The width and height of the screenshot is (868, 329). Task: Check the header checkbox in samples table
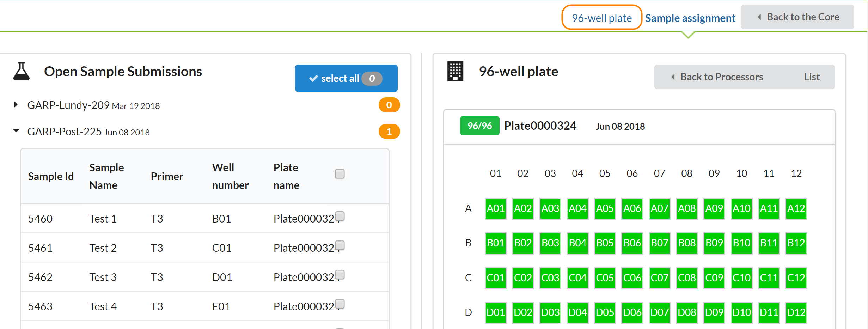click(x=340, y=174)
